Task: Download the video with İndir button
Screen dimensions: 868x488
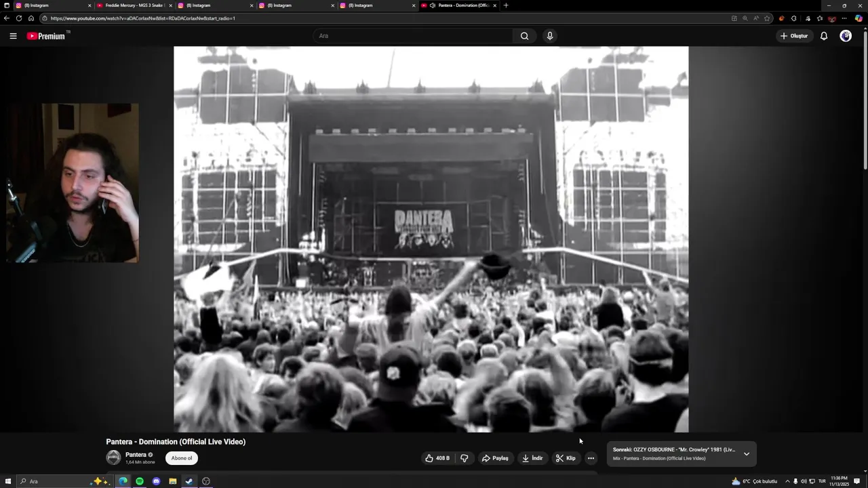Action: (532, 458)
